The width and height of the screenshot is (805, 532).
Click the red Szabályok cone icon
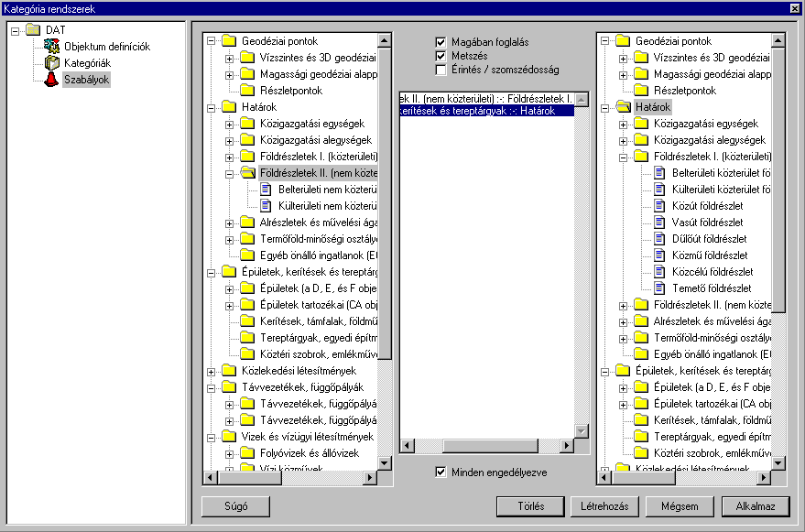pos(51,80)
